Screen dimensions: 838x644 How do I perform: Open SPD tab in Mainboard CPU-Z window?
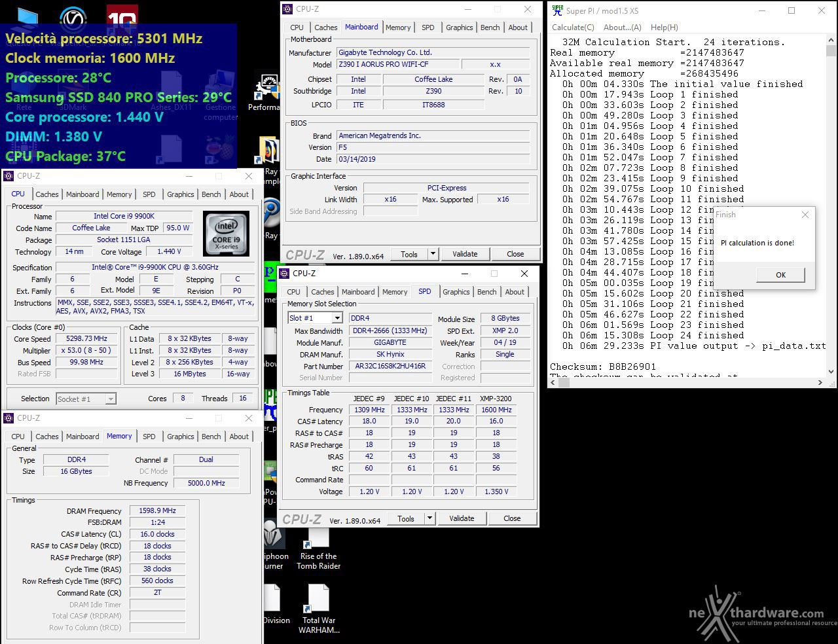click(x=428, y=27)
